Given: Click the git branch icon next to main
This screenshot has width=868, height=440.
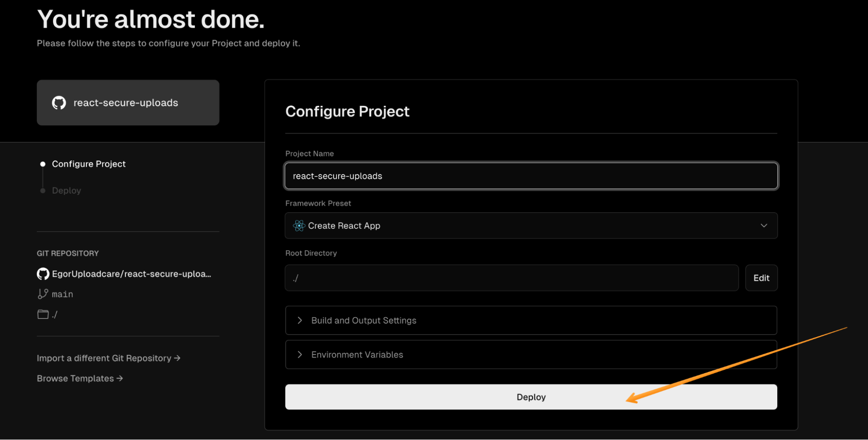Looking at the screenshot, I should click(x=43, y=294).
